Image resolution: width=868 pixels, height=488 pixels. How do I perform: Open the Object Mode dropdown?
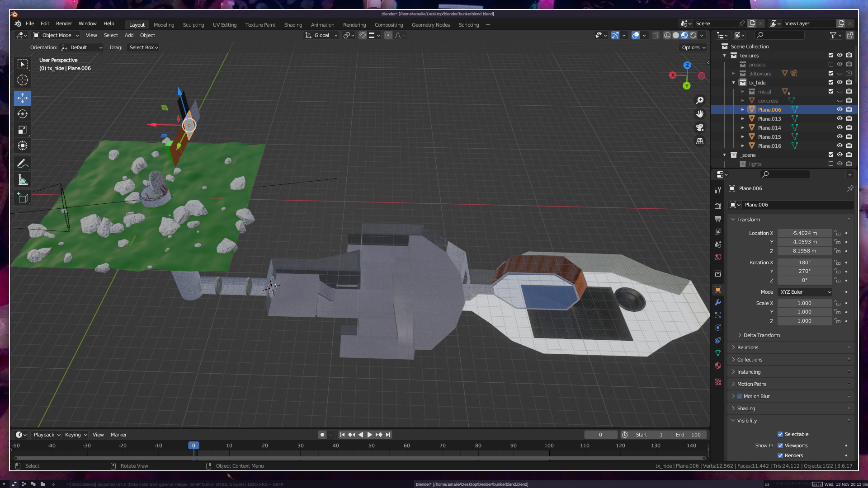pos(56,35)
